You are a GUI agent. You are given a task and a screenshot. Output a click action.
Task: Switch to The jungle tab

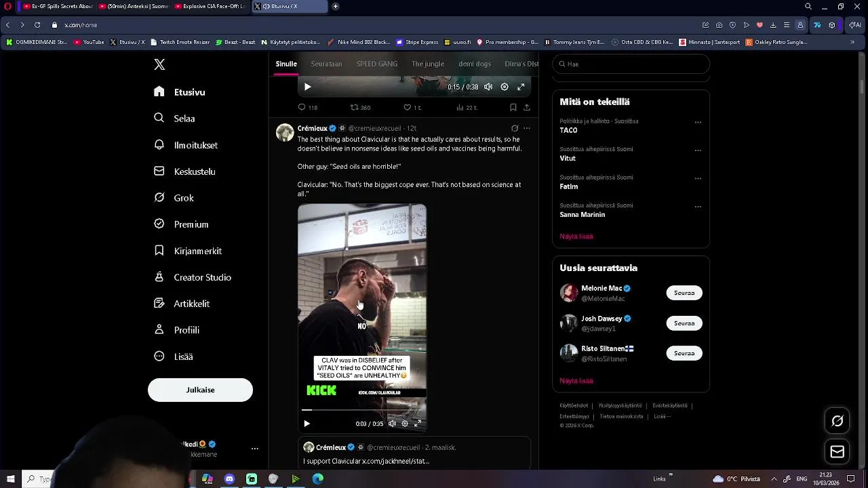tap(428, 64)
